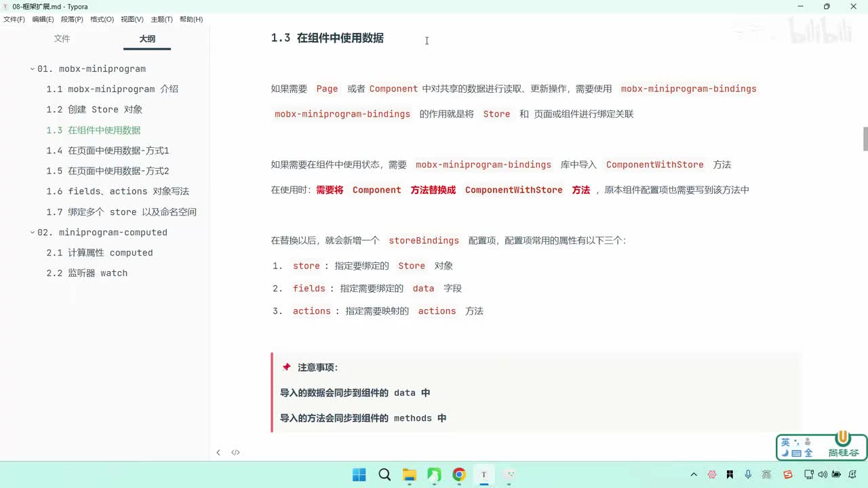
Task: Click the black bookmark tray icon
Action: 730,474
